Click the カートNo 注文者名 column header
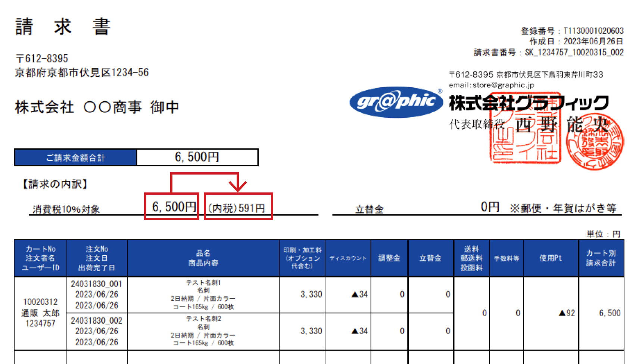639x364 pixels. click(40, 258)
